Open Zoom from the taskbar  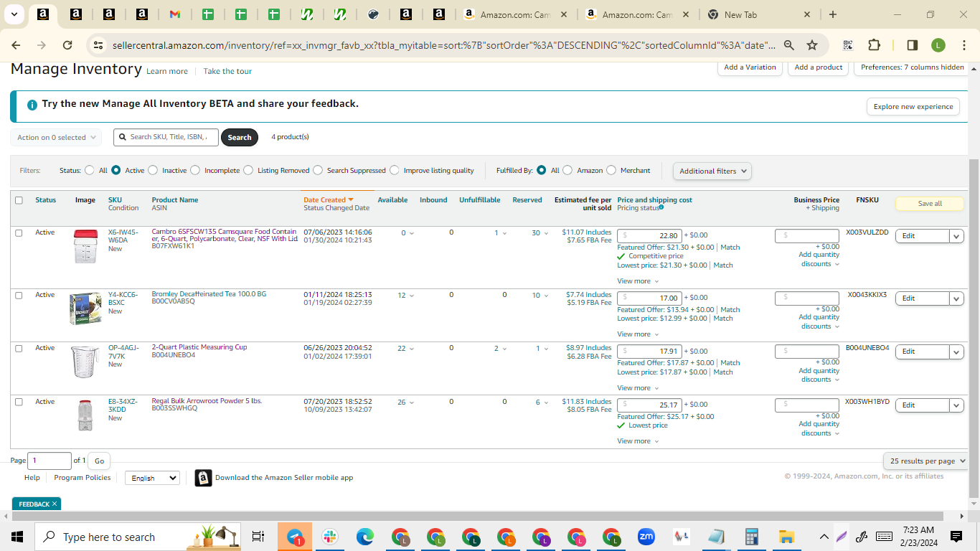(x=646, y=537)
